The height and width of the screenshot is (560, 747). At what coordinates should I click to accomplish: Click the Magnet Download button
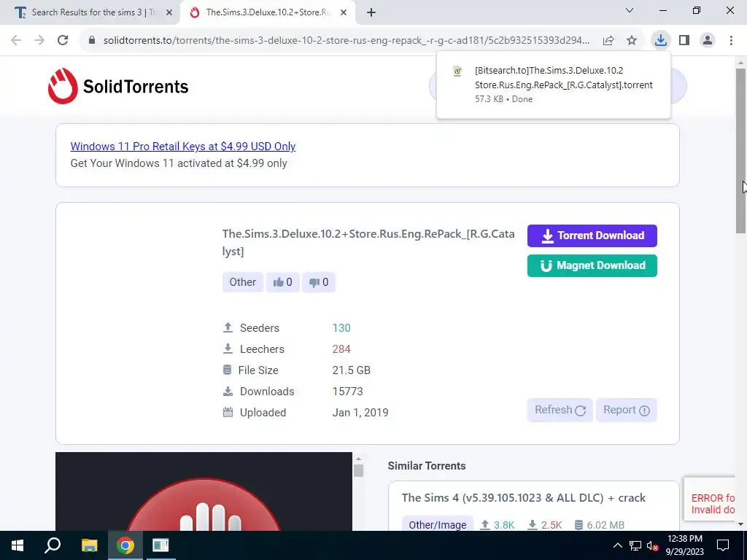click(592, 265)
